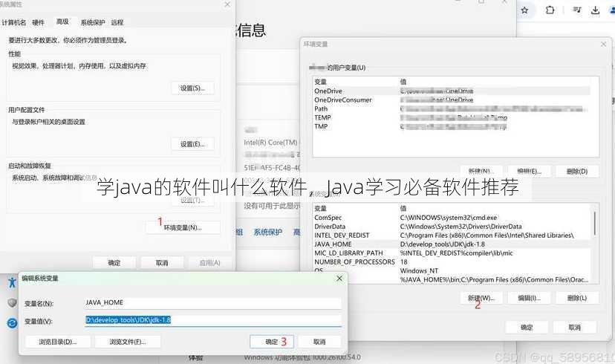Click the system variables list scrollbar
The height and width of the screenshot is (364, 615).
click(595, 224)
